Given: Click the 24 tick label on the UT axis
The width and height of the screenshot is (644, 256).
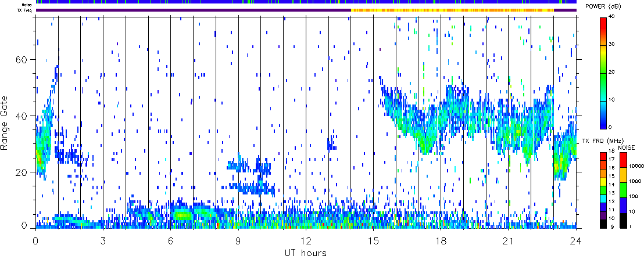Looking at the screenshot, I should (576, 240).
